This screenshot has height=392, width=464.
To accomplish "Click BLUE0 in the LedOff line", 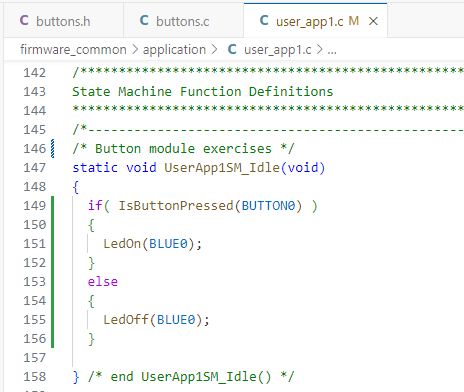I will (x=176, y=320).
